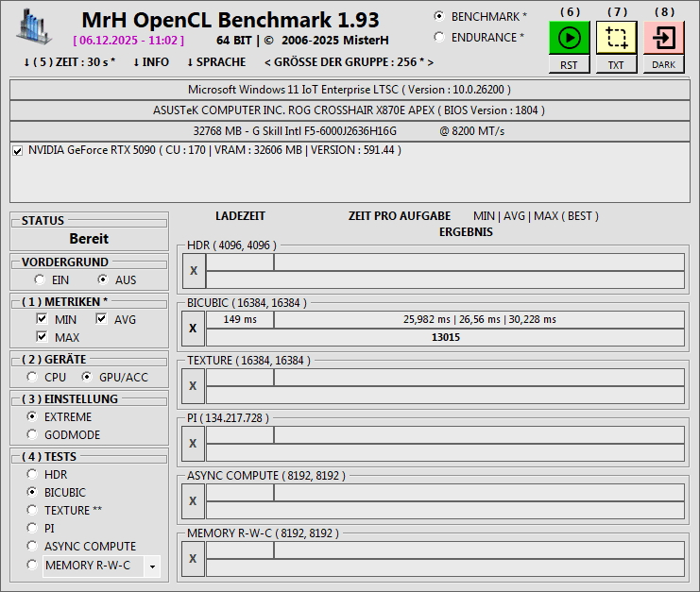Click the MrH OpenCL Benchmark logo icon
700x592 pixels.
[x=33, y=27]
